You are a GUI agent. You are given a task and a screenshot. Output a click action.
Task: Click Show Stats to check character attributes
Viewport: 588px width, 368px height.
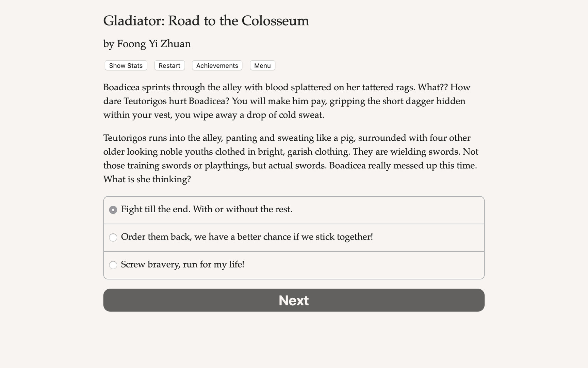[x=125, y=65]
